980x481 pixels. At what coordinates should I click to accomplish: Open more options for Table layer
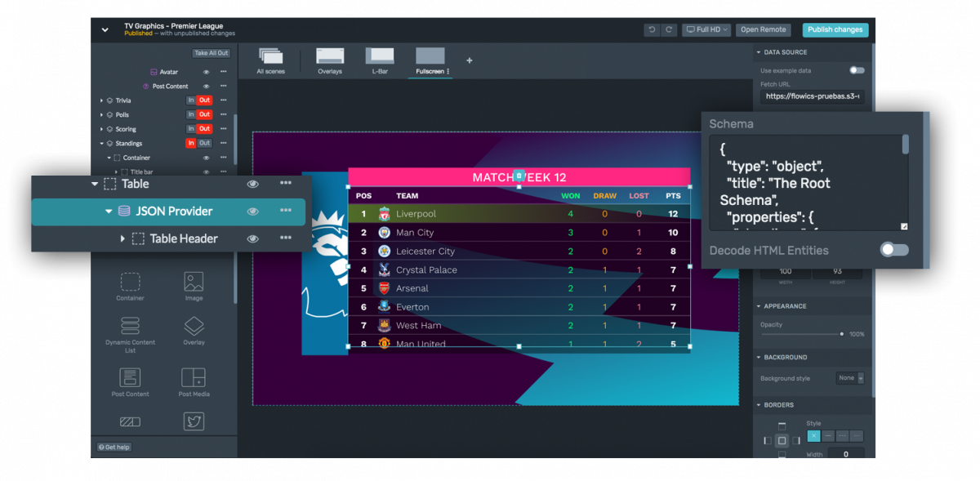point(285,184)
